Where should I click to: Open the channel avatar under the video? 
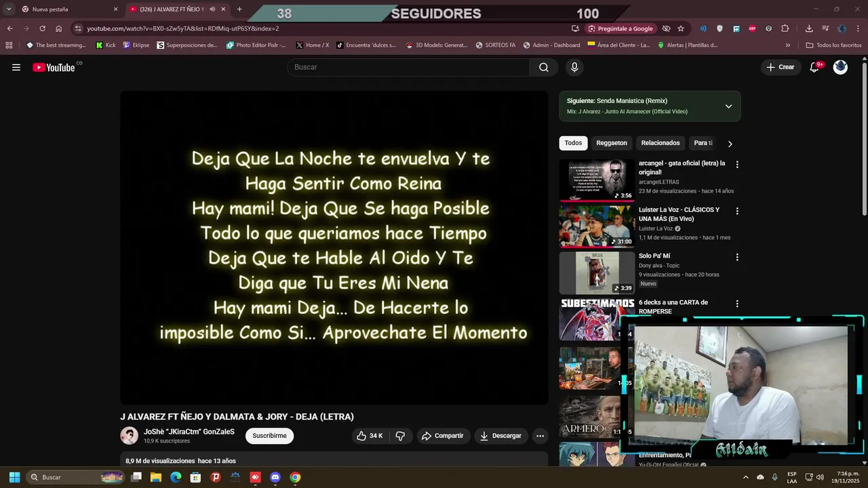129,436
